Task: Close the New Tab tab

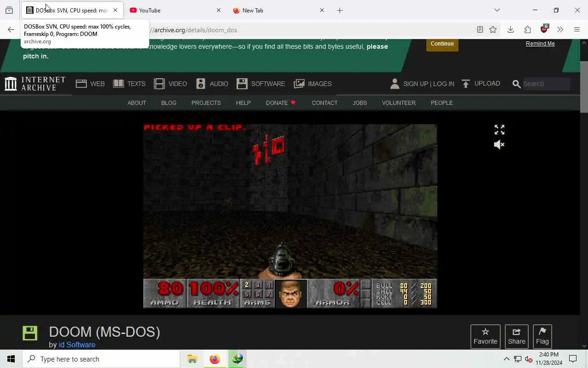Action: pos(322,10)
